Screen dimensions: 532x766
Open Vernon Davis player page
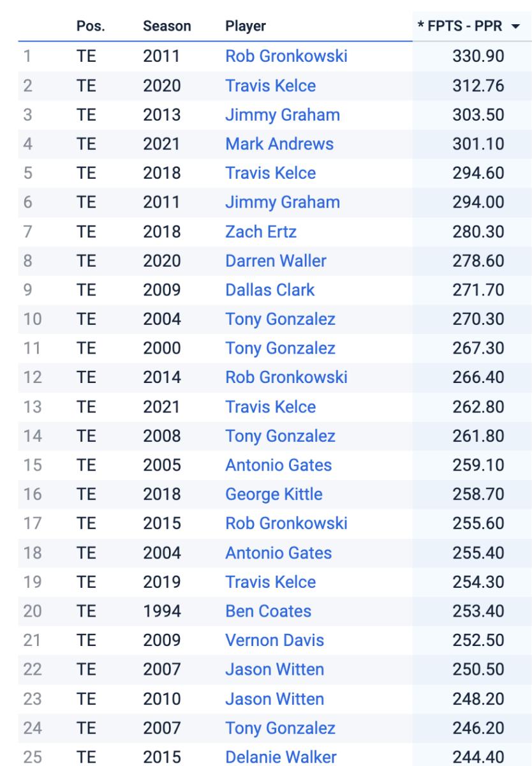274,640
